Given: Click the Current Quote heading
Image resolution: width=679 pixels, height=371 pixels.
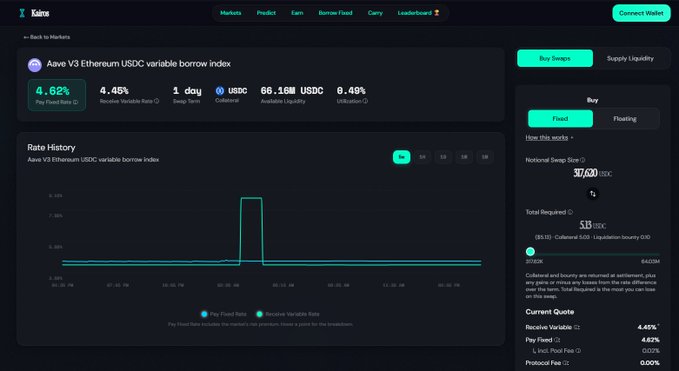Looking at the screenshot, I should pos(550,312).
